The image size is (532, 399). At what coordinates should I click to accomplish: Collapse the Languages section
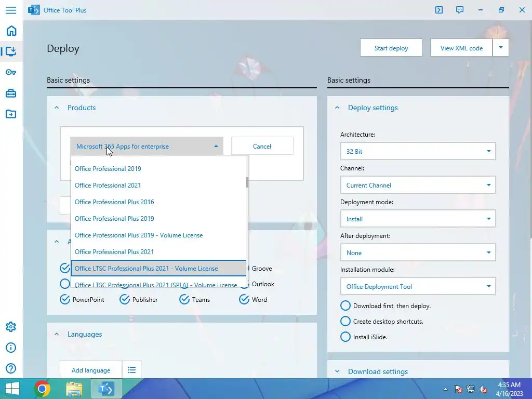point(57,334)
